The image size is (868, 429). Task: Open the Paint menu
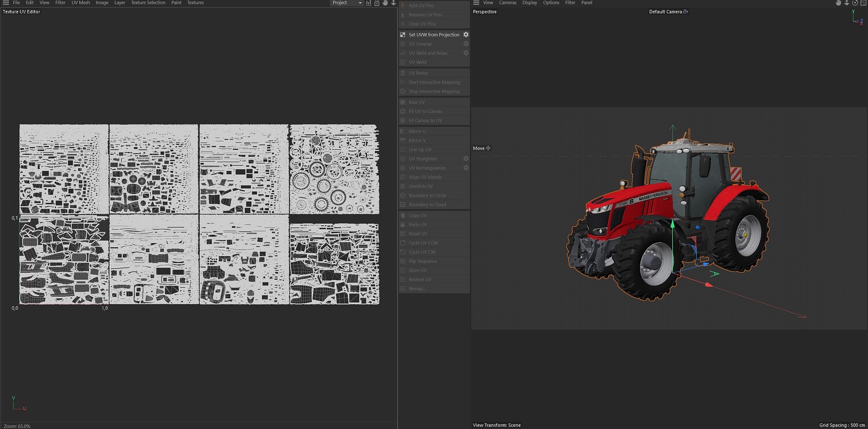click(x=176, y=3)
